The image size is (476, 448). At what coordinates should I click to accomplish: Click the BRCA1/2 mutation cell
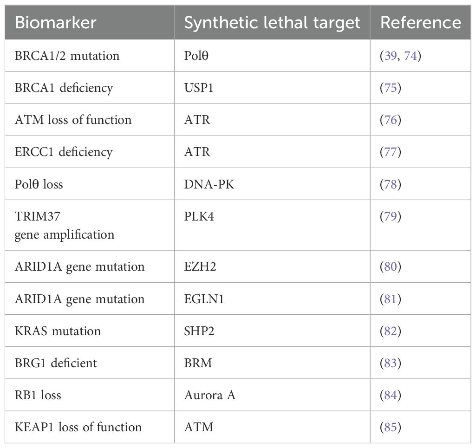tap(90, 56)
